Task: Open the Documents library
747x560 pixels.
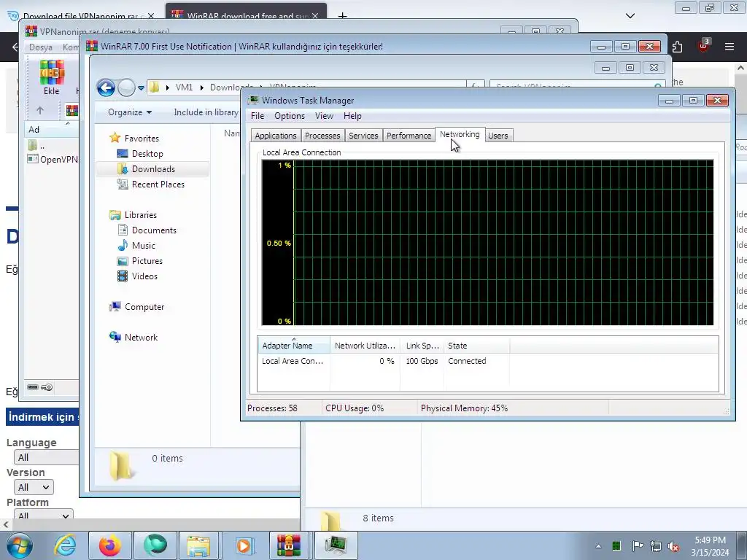Action: pyautogui.click(x=154, y=230)
